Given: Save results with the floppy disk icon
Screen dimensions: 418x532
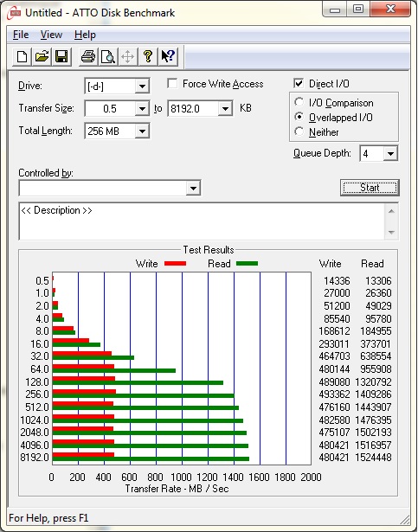Looking at the screenshot, I should coord(61,56).
